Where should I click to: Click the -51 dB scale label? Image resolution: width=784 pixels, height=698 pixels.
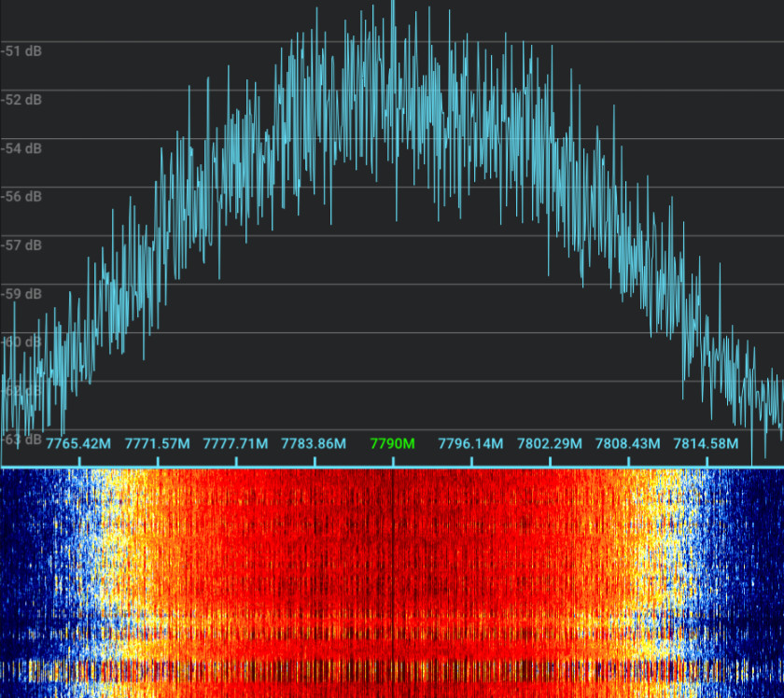point(21,51)
